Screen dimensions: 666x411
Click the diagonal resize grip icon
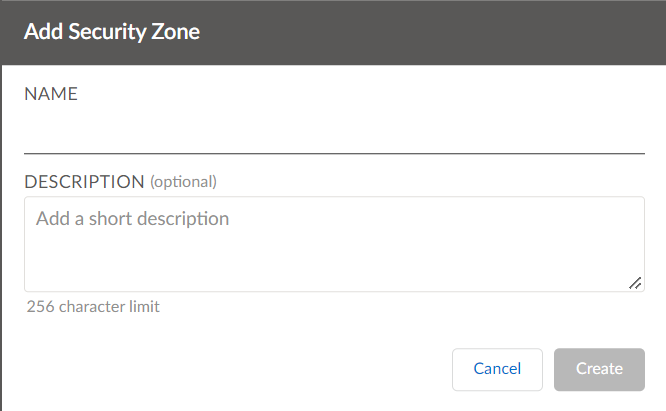(635, 283)
